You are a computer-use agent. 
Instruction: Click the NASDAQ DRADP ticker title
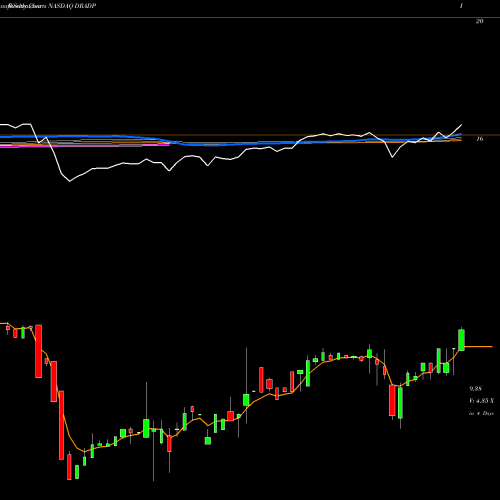tap(73, 6)
